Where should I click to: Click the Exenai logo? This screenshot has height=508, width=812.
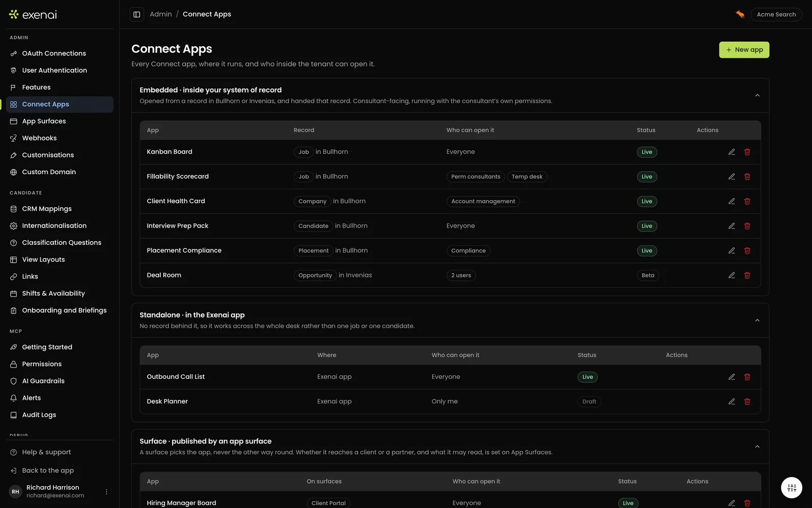pos(33,15)
